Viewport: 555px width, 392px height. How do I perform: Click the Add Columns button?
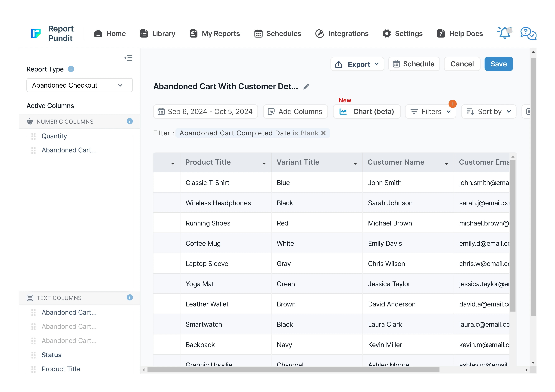click(x=295, y=112)
